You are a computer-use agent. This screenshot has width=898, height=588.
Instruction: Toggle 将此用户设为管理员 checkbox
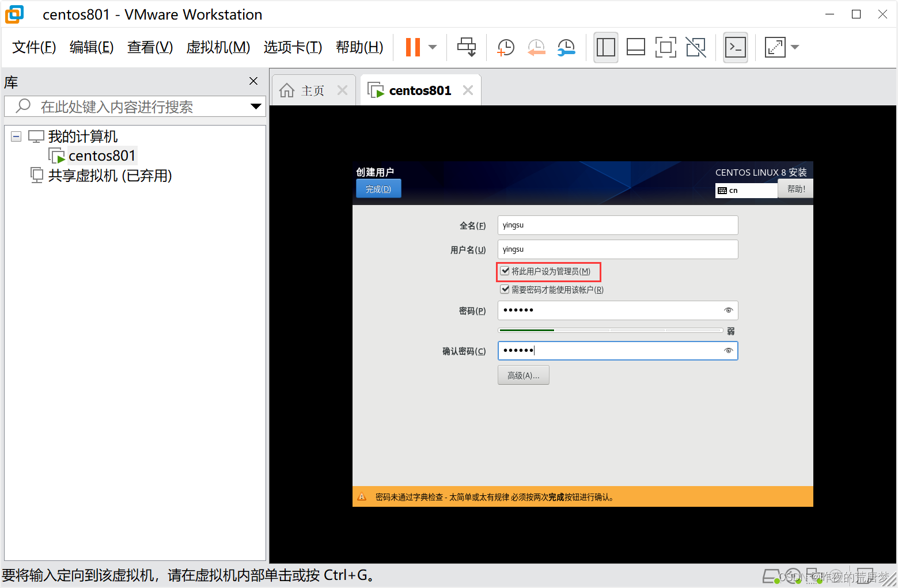[x=505, y=271]
